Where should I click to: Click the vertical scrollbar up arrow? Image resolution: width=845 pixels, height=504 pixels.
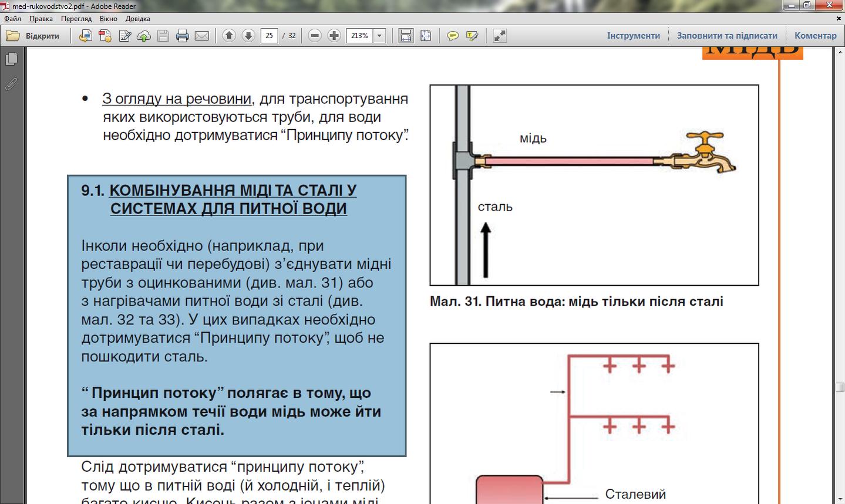pyautogui.click(x=840, y=53)
